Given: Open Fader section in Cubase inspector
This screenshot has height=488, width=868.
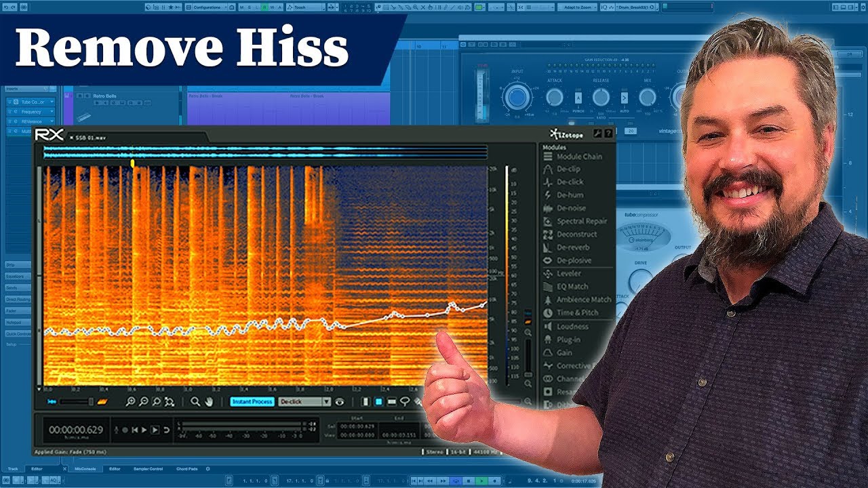Looking at the screenshot, I should [18, 310].
